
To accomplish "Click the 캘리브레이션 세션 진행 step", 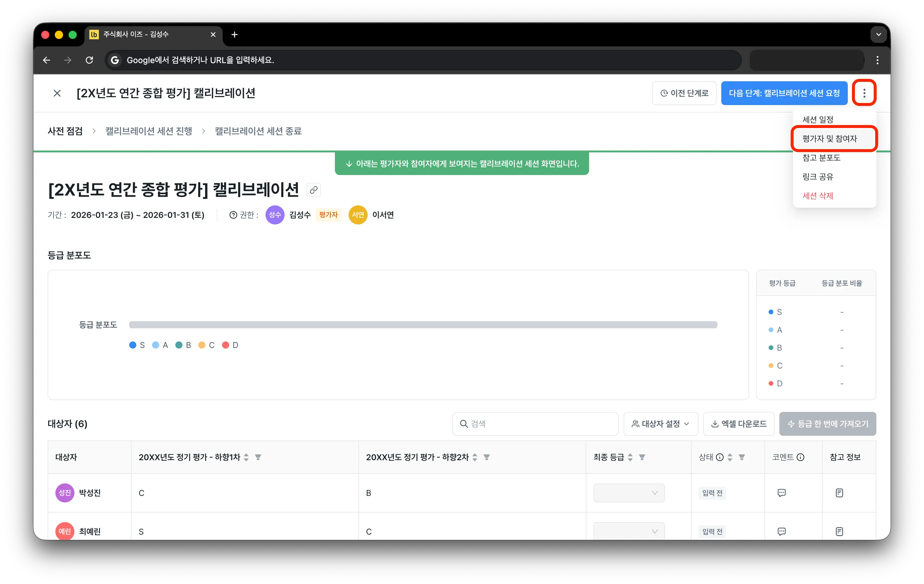I will pos(149,131).
